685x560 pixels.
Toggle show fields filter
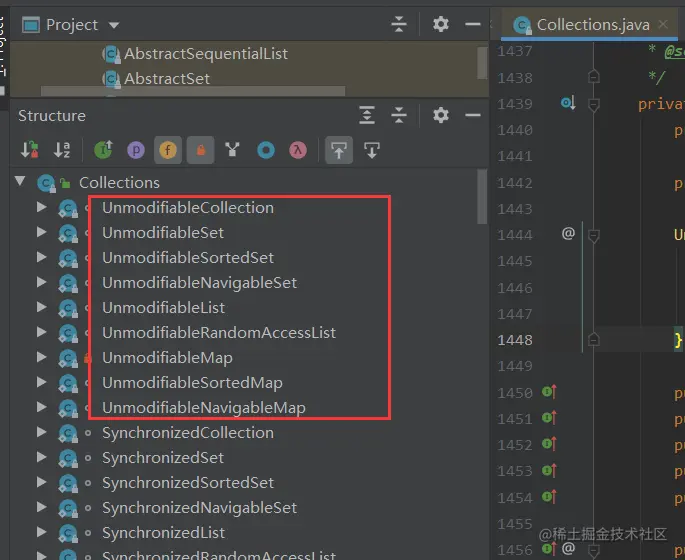168,150
